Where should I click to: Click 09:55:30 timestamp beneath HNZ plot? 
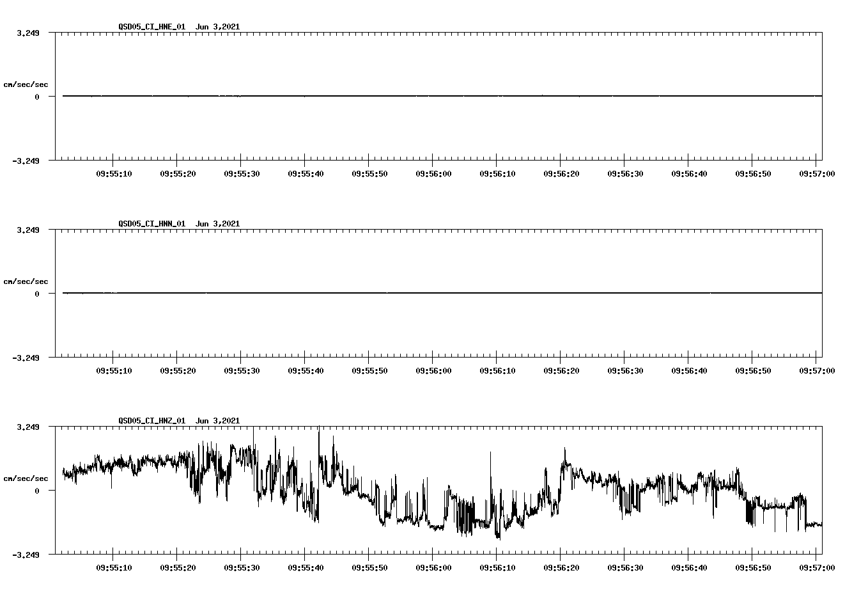pyautogui.click(x=242, y=567)
